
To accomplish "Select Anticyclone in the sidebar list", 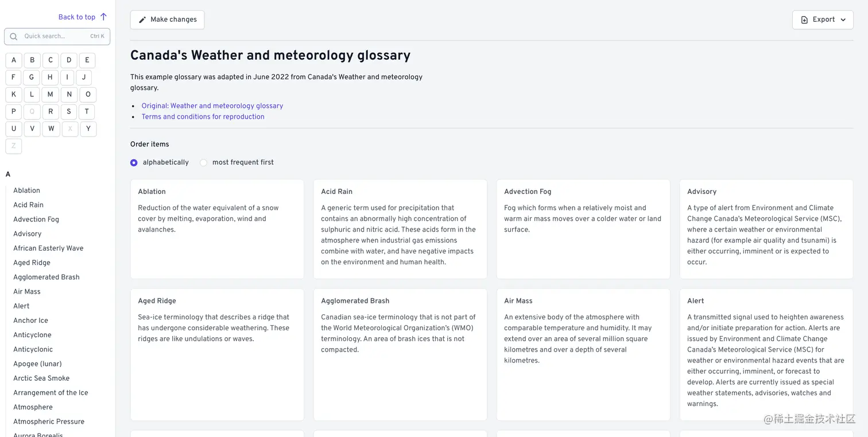I will point(32,335).
